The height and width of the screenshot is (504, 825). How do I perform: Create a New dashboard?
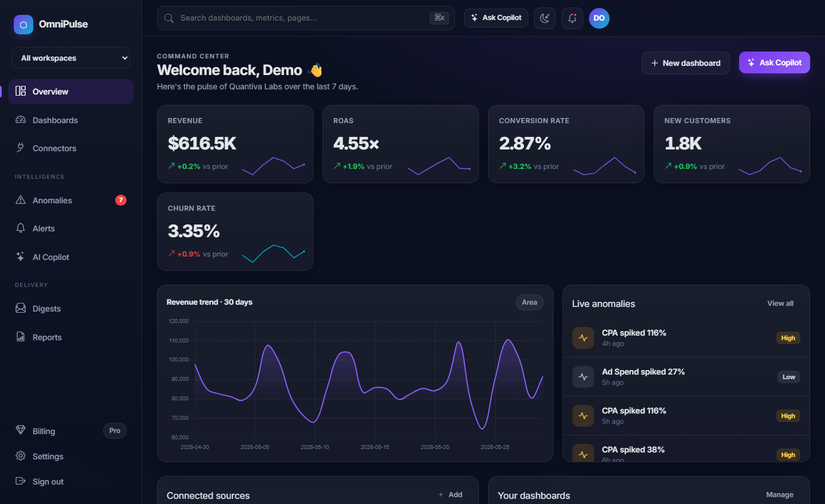point(686,63)
